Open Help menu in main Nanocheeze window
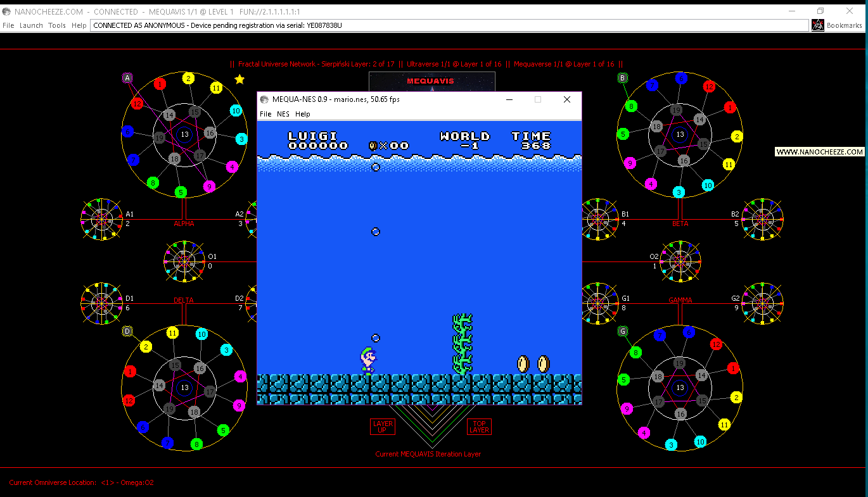868x497 pixels. point(79,25)
